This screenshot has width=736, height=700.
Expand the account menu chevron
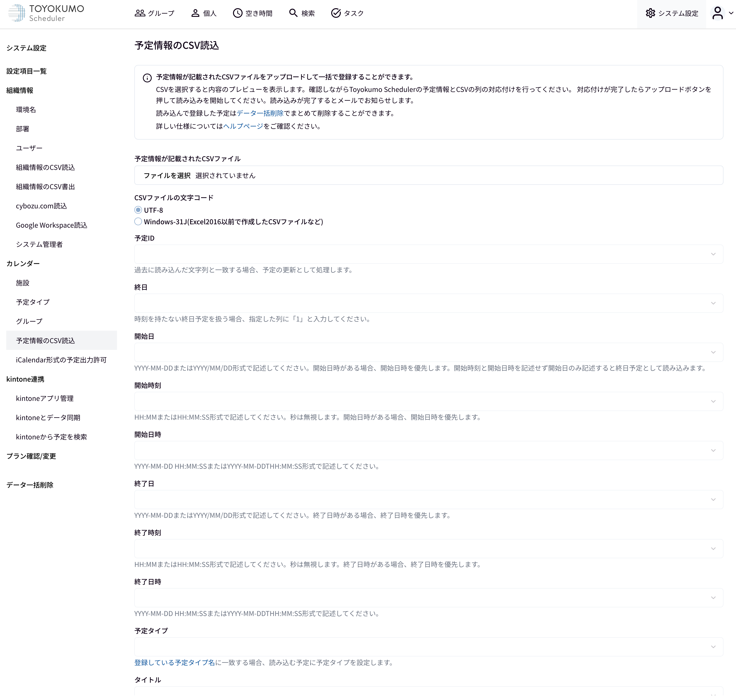click(x=731, y=13)
